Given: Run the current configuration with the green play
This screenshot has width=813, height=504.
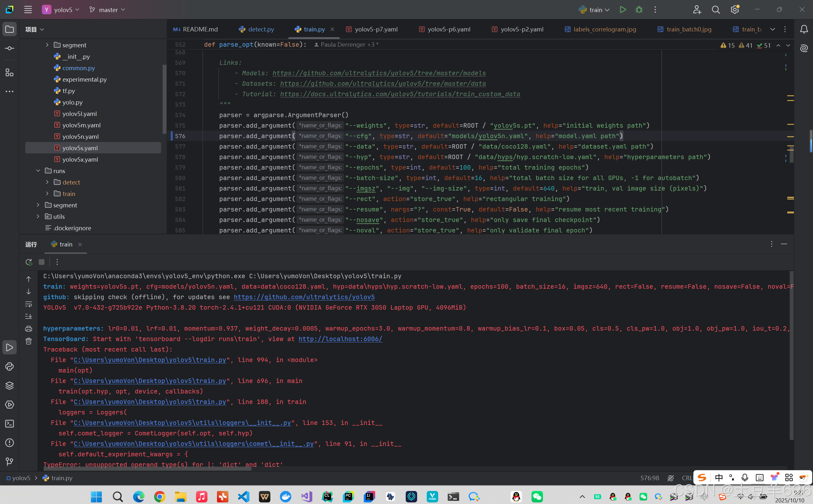Looking at the screenshot, I should pyautogui.click(x=623, y=10).
